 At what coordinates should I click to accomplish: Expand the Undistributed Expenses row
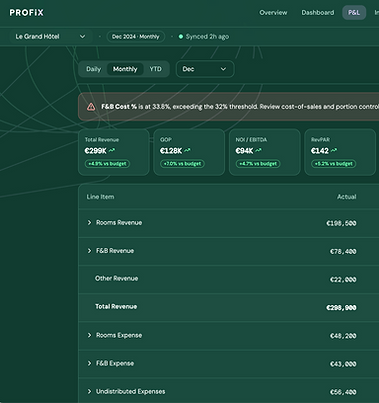[x=89, y=392]
